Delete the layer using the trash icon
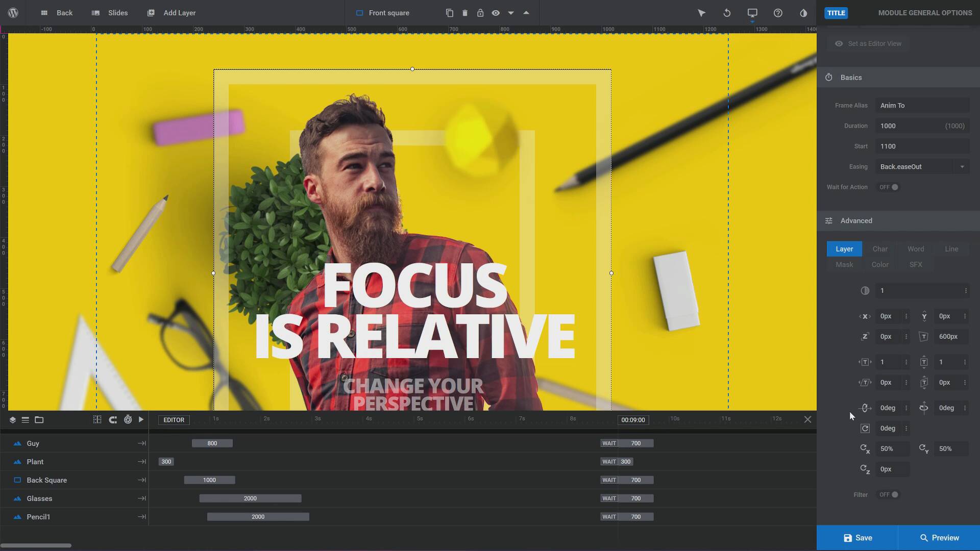This screenshot has width=980, height=551. (464, 13)
